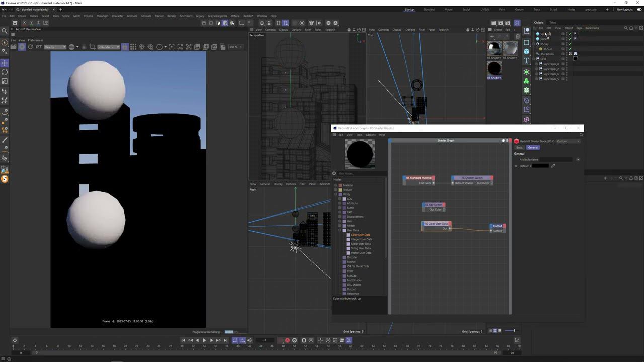Click the RT real-time render icon

[x=39, y=47]
